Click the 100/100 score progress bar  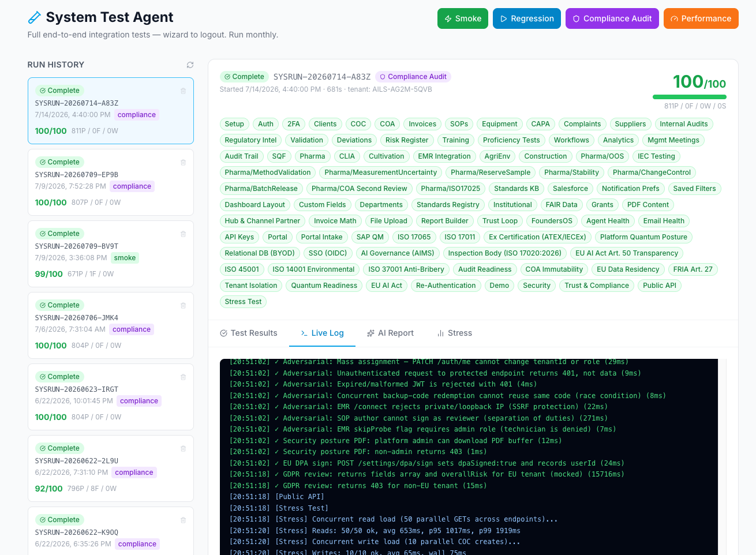pos(689,97)
